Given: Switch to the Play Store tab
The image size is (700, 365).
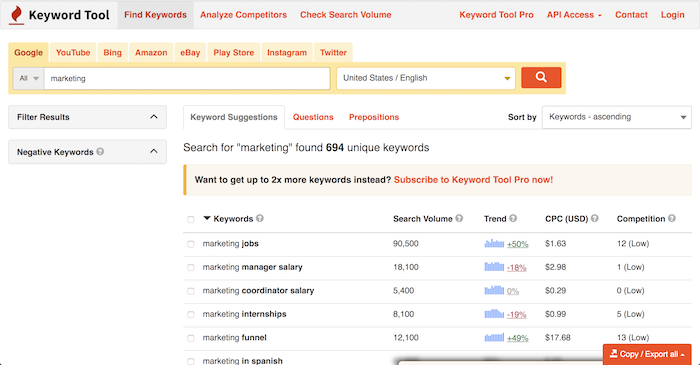Looking at the screenshot, I should (x=233, y=52).
